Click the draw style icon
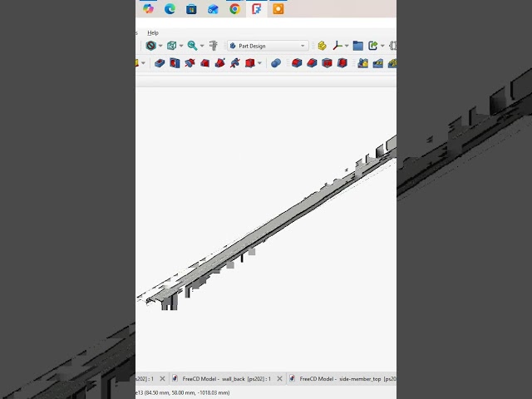Screen dimensions: 532x399 point(150,46)
